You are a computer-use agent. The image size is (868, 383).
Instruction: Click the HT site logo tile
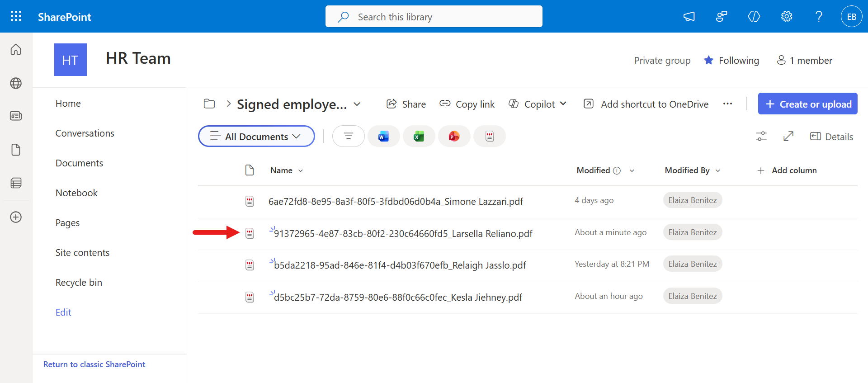coord(71,60)
